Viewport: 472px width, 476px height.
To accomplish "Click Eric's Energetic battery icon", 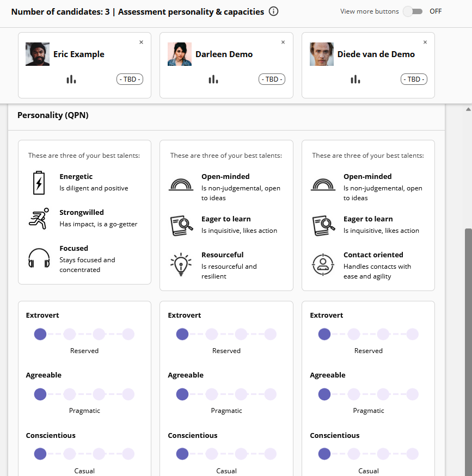I will pos(39,183).
